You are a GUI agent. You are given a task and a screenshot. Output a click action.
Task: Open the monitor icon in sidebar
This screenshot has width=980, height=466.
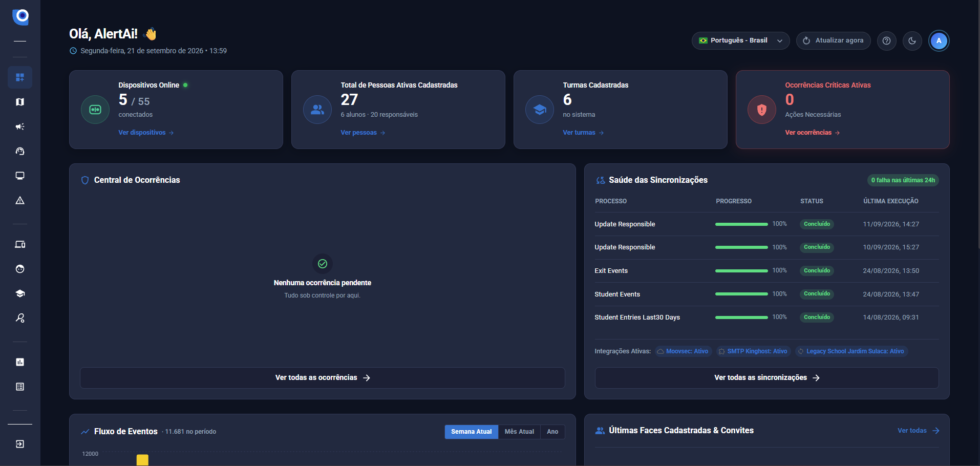20,176
